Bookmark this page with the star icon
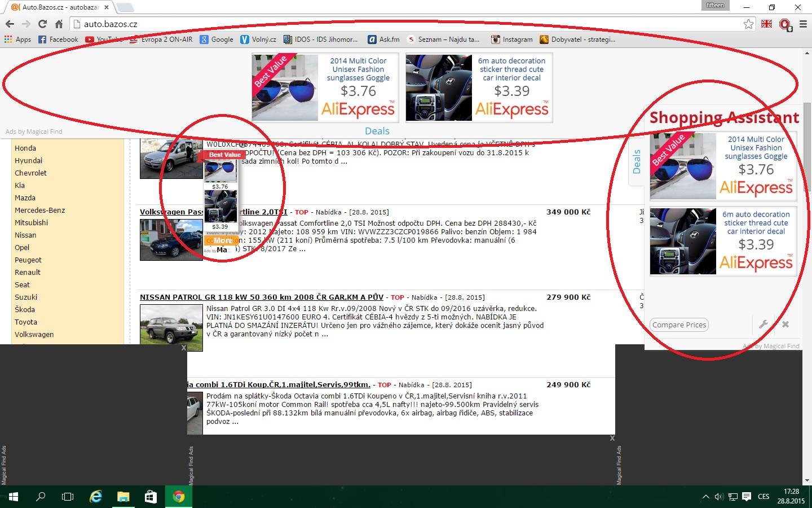The image size is (812, 508). pos(748,24)
